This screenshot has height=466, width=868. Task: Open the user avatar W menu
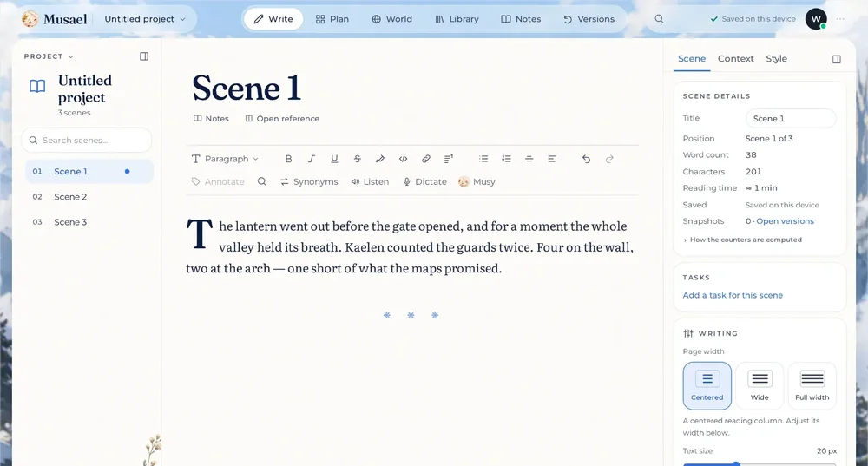click(816, 19)
